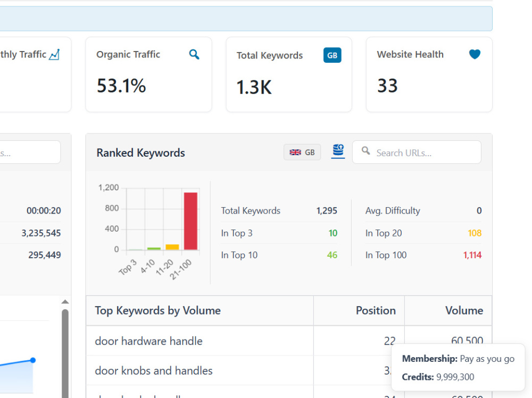This screenshot has width=532, height=398.
Task: Click the Organic Traffic 53.1% value
Action: [x=121, y=86]
